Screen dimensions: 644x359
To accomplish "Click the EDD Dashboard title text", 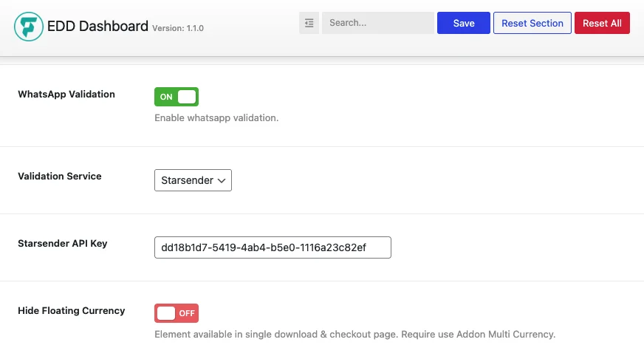I will [97, 27].
